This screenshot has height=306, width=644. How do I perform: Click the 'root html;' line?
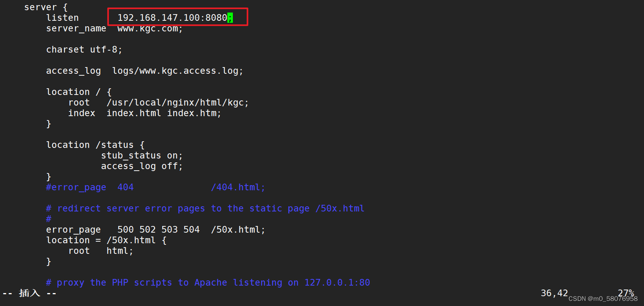pos(101,251)
